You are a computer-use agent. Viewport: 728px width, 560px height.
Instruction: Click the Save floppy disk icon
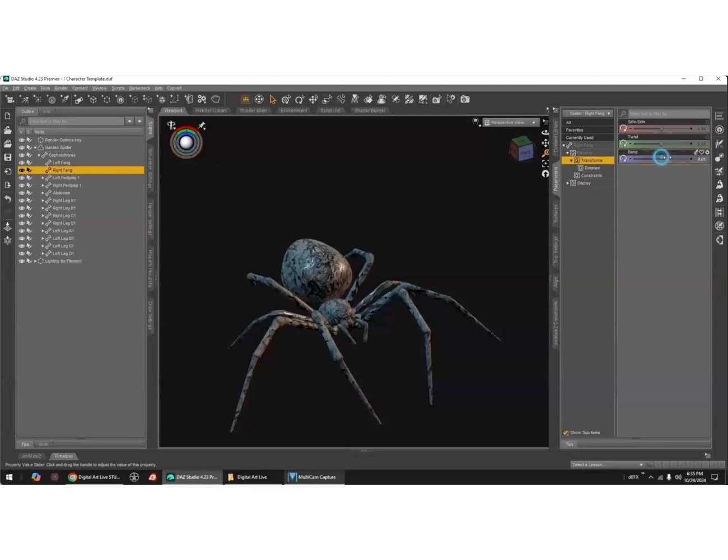coord(8,157)
